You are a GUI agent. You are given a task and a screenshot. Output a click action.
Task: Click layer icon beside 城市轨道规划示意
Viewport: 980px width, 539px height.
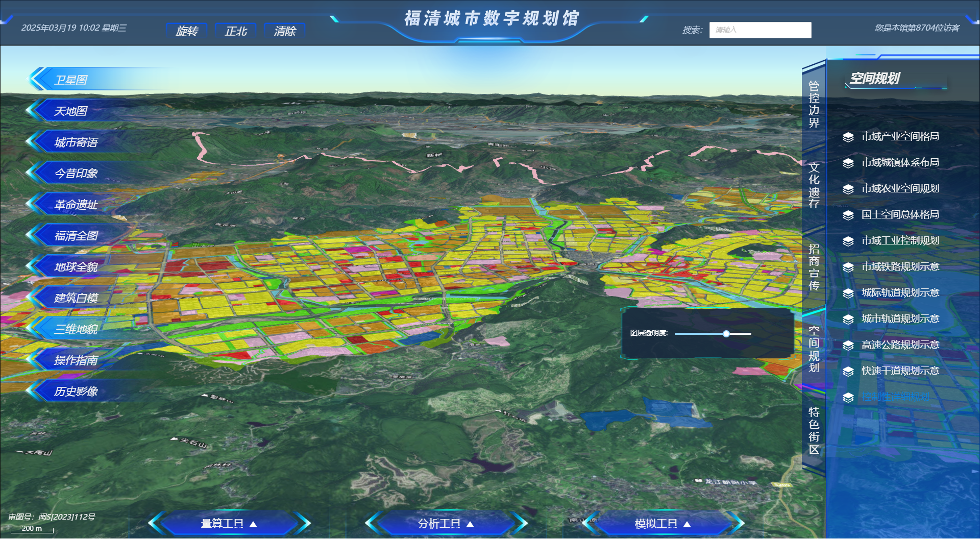coord(848,319)
